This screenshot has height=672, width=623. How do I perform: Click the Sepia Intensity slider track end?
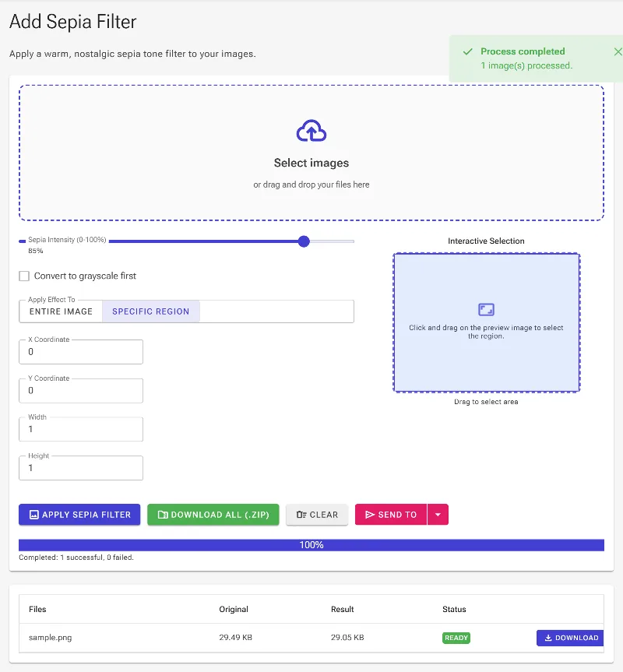pyautogui.click(x=352, y=241)
